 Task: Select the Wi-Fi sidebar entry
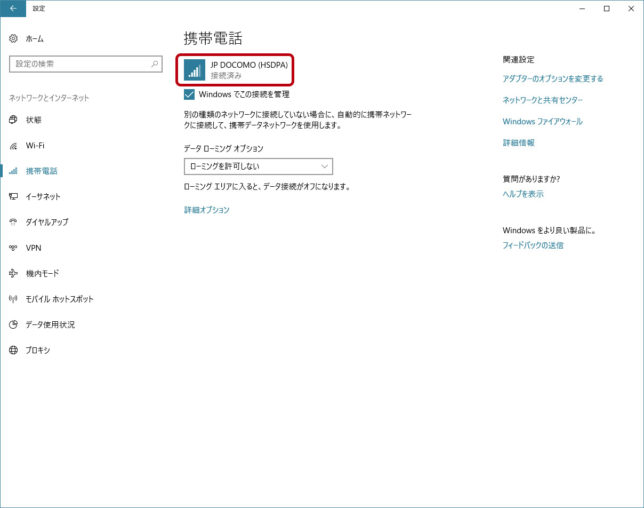[x=35, y=145]
